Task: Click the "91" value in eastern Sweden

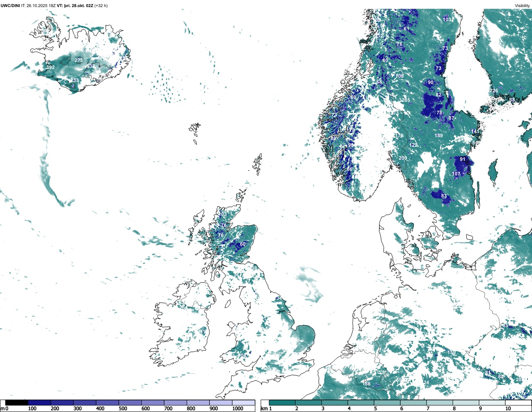Action: pyautogui.click(x=463, y=159)
